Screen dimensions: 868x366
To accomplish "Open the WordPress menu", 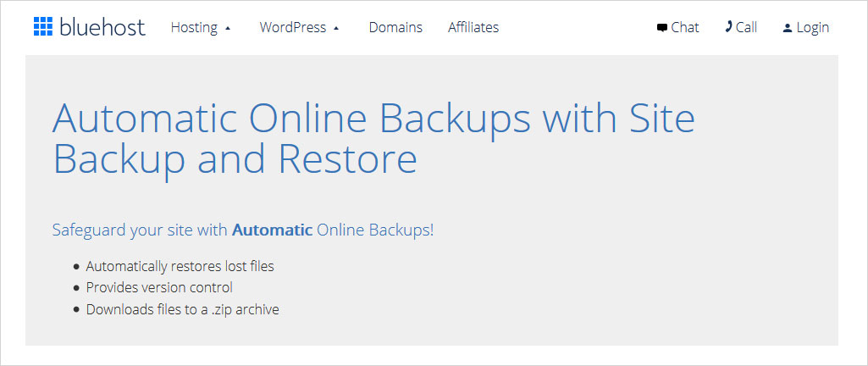I will click(x=292, y=27).
